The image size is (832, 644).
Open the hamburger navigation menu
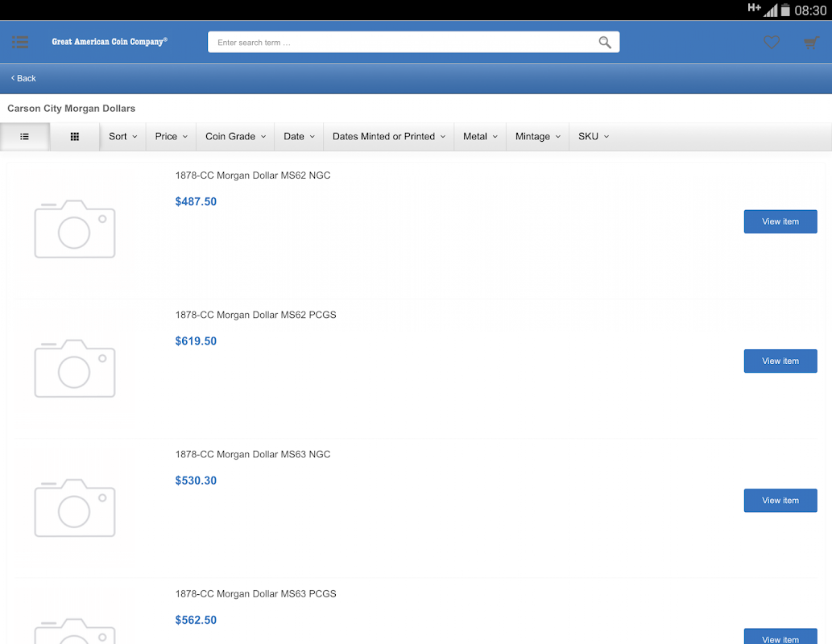click(20, 42)
